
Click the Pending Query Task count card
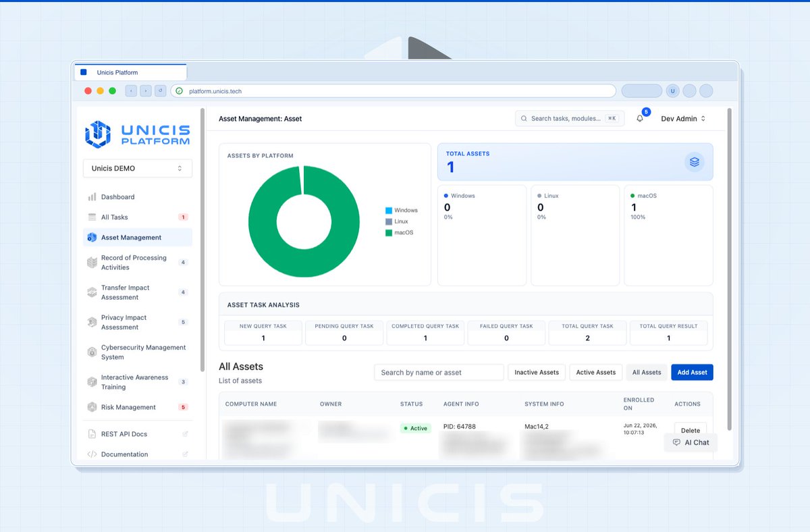pyautogui.click(x=344, y=333)
